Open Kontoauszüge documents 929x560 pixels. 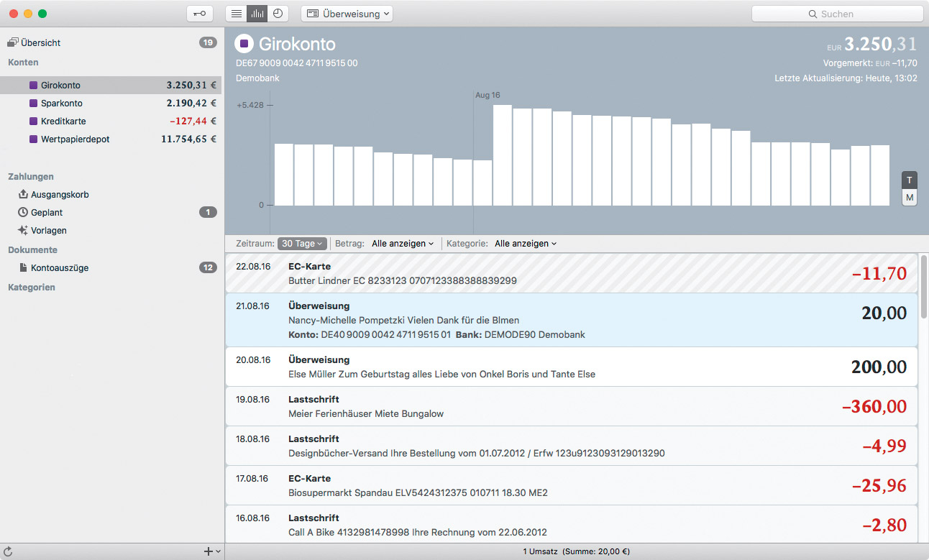[60, 268]
